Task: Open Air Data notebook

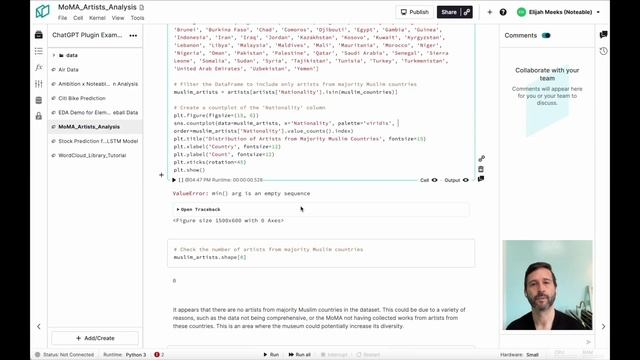Action: coord(68,70)
